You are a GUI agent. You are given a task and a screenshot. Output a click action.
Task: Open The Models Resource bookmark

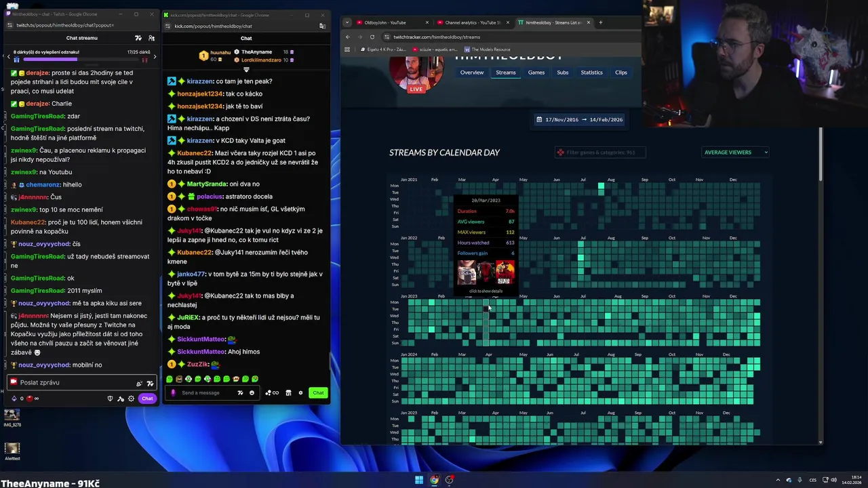click(x=488, y=49)
